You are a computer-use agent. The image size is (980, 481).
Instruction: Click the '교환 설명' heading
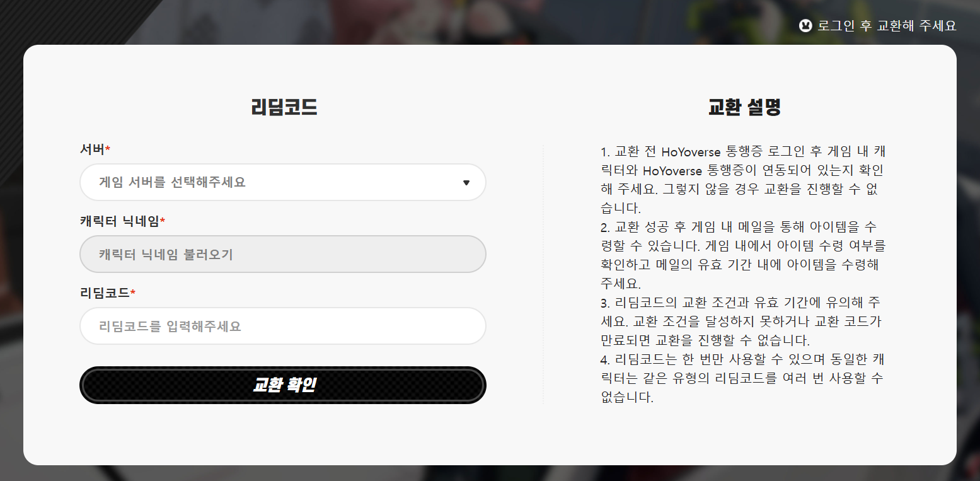click(x=744, y=107)
